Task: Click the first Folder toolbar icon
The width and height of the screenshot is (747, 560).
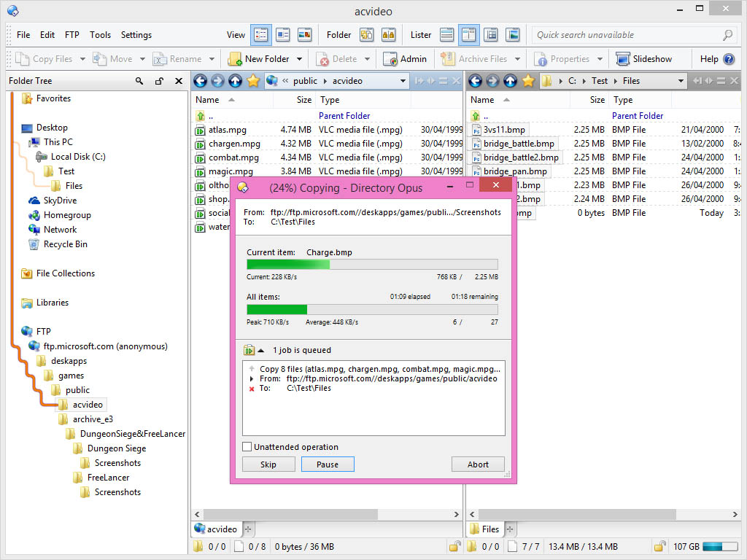Action: pyautogui.click(x=366, y=35)
